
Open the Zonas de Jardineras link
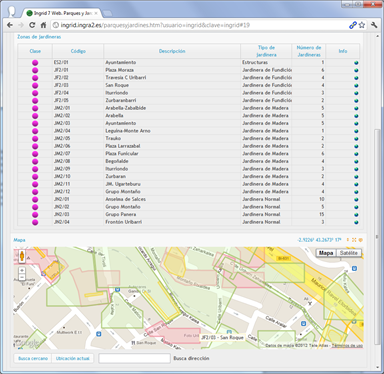click(x=39, y=37)
